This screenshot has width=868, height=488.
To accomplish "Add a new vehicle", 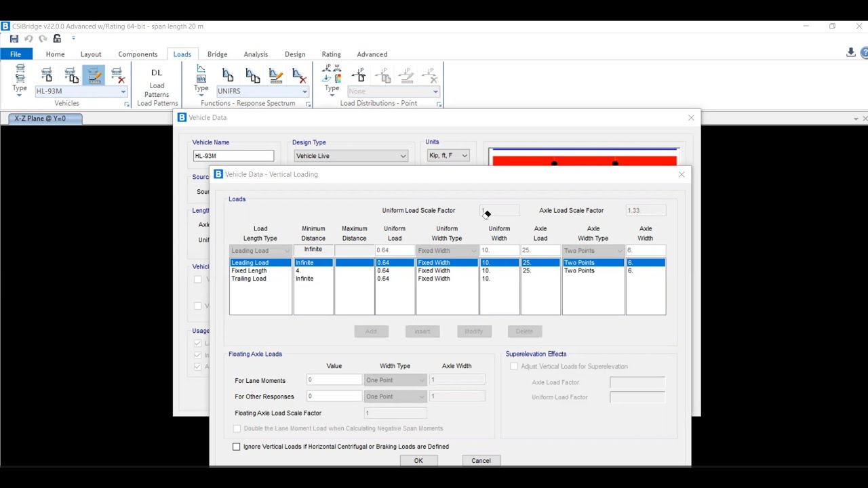I will click(x=47, y=75).
